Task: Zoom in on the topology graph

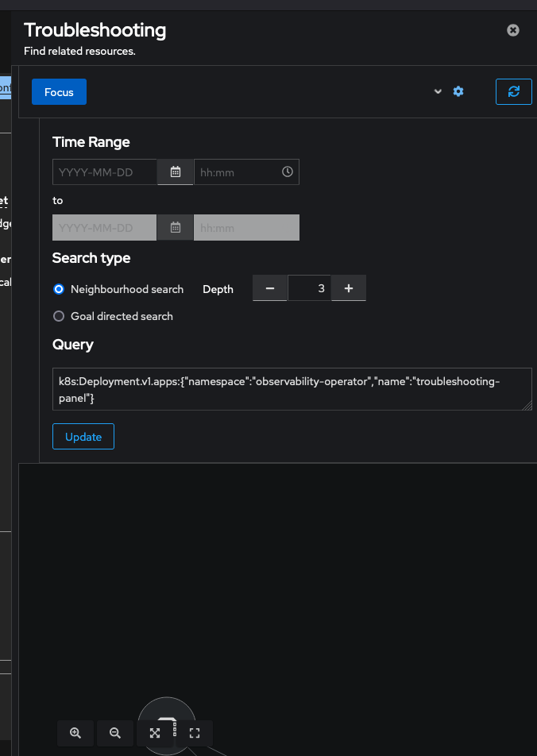Action: pyautogui.click(x=75, y=733)
